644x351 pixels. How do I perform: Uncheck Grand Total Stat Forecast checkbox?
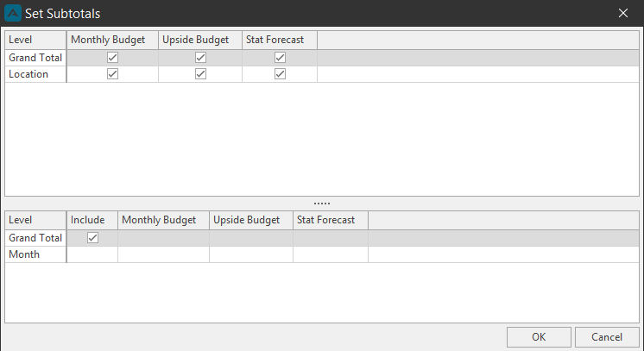click(280, 58)
